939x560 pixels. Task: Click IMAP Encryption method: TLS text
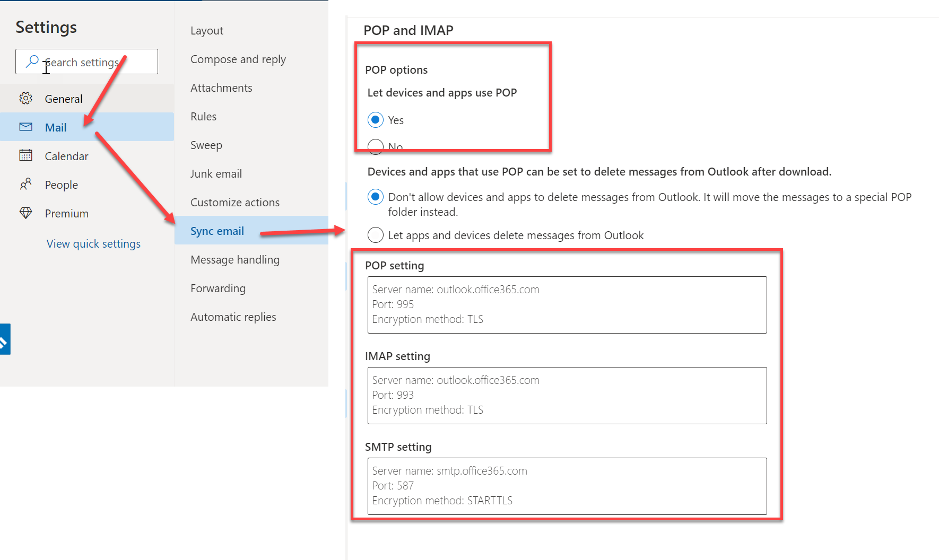[x=428, y=410]
